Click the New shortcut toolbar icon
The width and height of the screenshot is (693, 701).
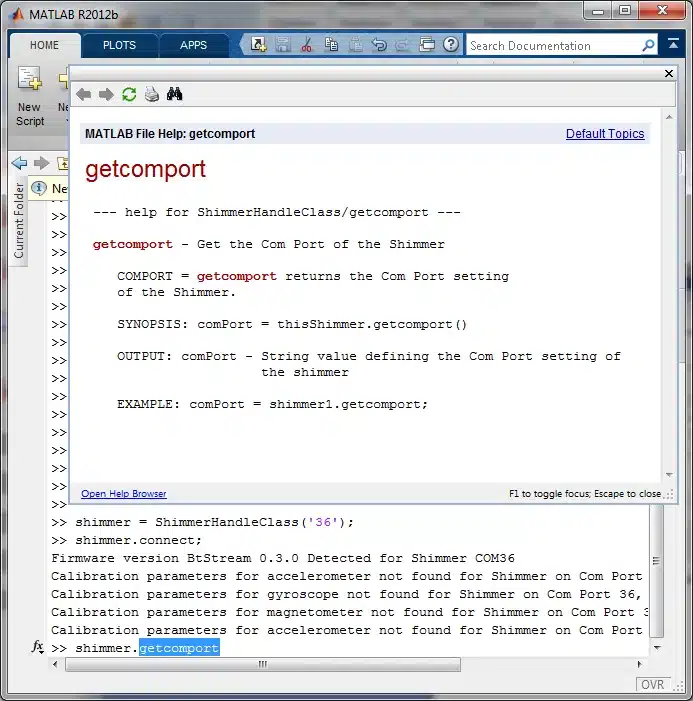(x=258, y=44)
